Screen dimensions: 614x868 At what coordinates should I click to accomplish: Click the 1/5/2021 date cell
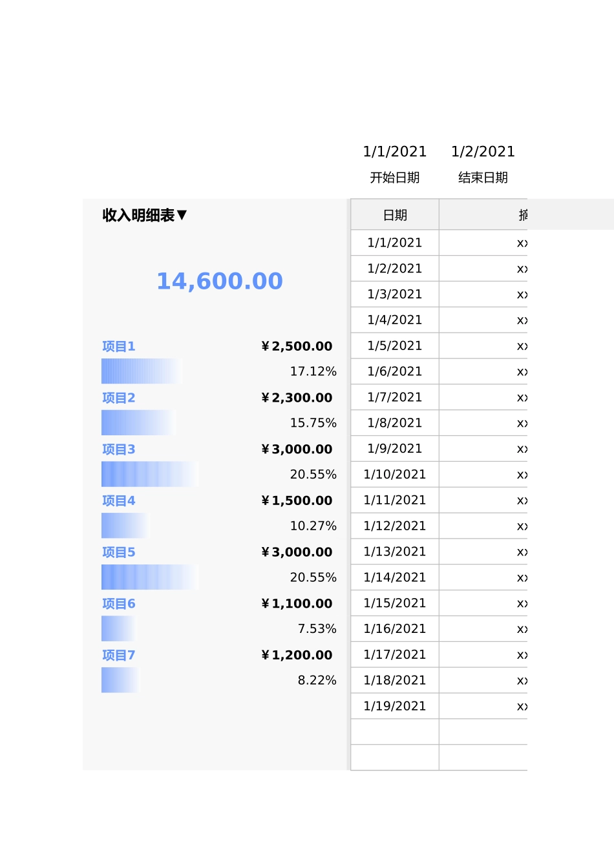point(395,346)
